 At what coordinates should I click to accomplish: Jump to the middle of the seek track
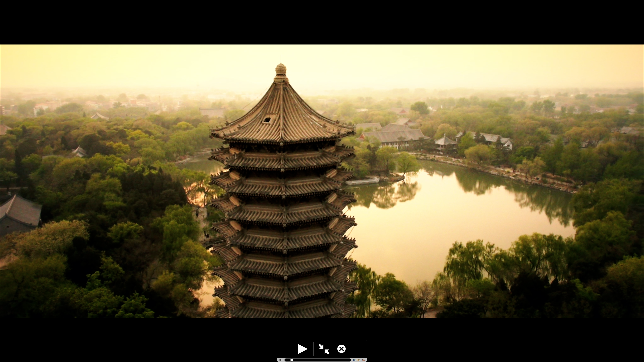(x=317, y=360)
